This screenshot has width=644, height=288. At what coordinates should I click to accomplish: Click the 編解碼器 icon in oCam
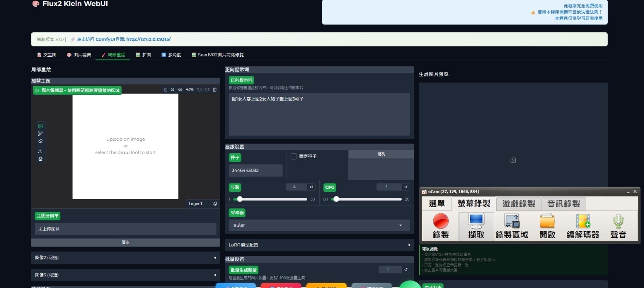click(583, 221)
